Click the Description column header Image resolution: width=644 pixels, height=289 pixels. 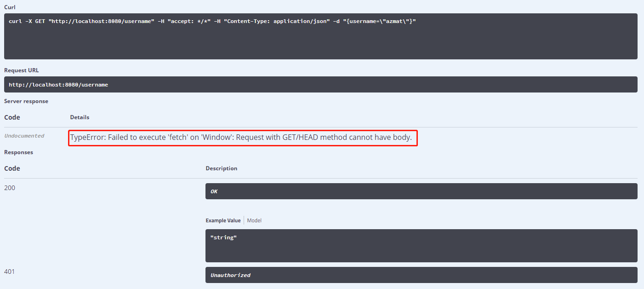[222, 168]
